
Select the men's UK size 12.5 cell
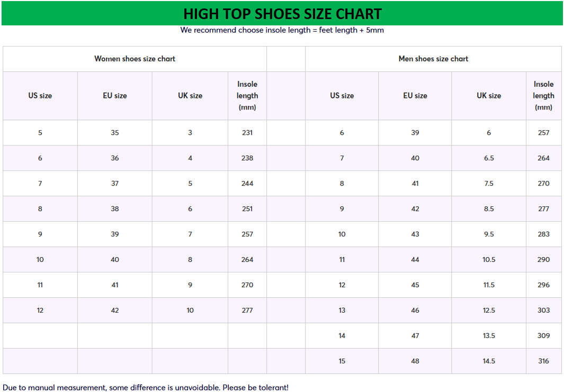[488, 311]
